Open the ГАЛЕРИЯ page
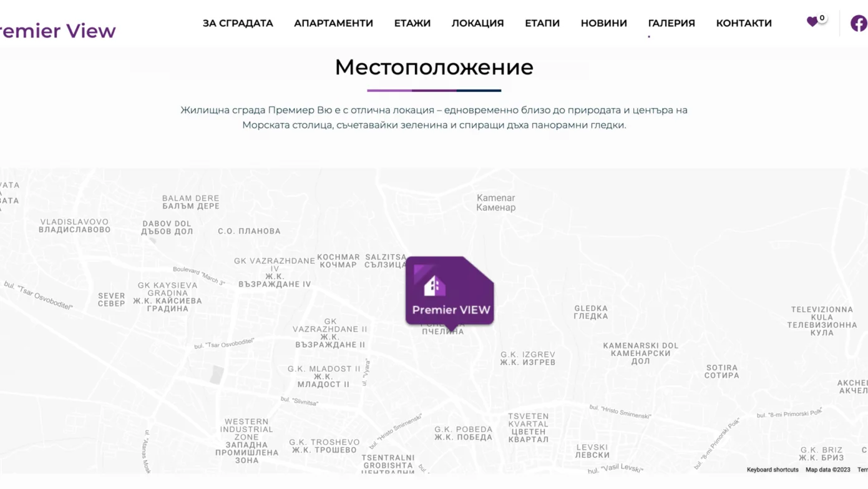 (671, 23)
